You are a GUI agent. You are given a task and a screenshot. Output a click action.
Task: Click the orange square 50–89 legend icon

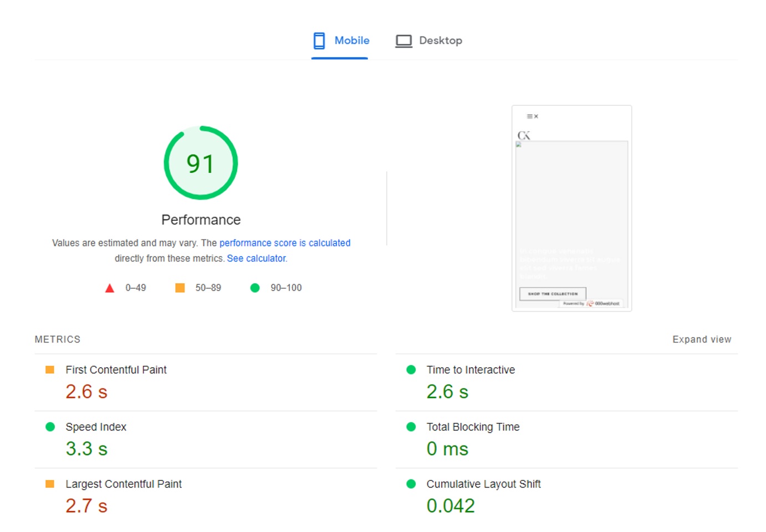180,288
